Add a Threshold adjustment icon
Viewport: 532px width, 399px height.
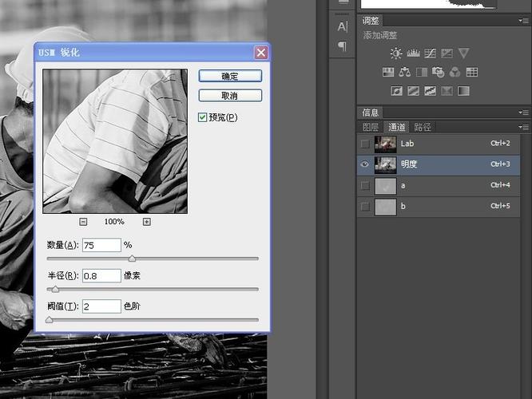[430, 91]
